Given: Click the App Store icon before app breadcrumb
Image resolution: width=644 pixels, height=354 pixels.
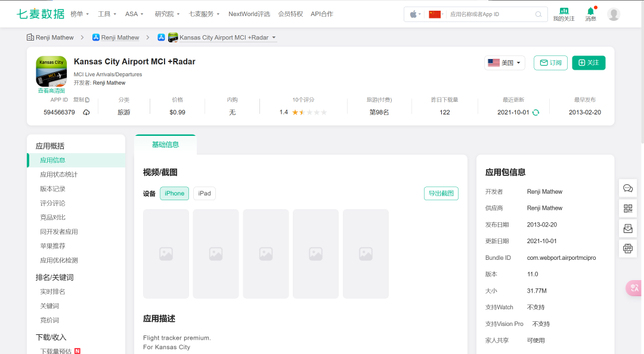Looking at the screenshot, I should click(x=162, y=38).
